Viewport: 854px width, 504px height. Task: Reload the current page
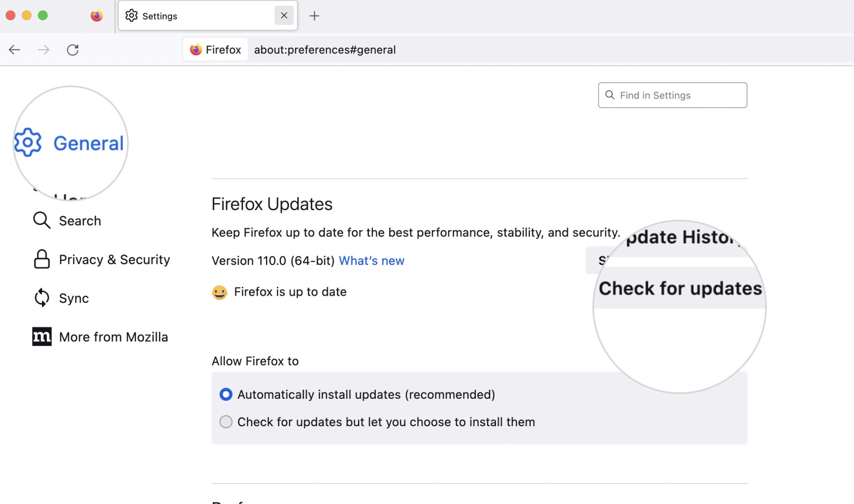pyautogui.click(x=73, y=50)
